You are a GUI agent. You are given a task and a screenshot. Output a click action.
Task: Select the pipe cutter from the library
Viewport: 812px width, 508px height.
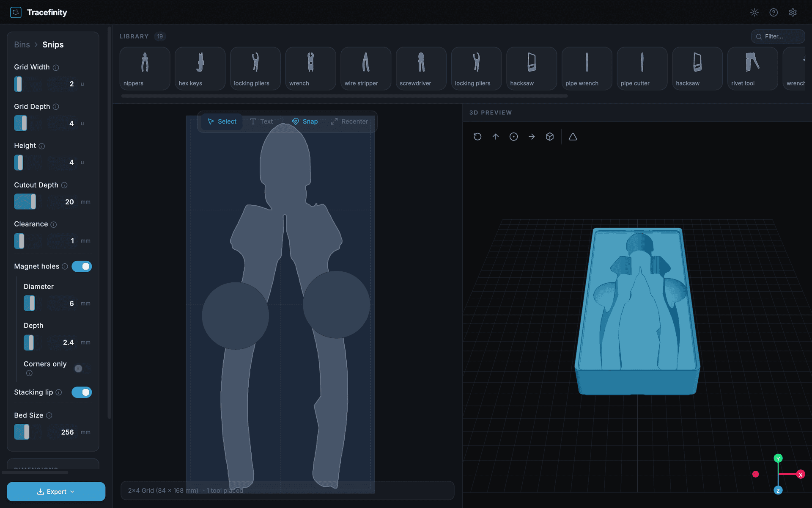tap(642, 68)
